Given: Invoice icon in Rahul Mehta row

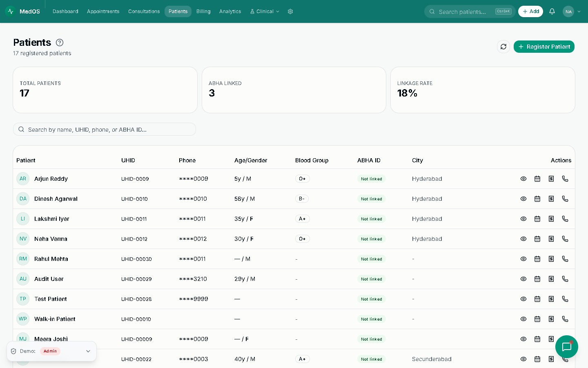Looking at the screenshot, I should click(551, 259).
